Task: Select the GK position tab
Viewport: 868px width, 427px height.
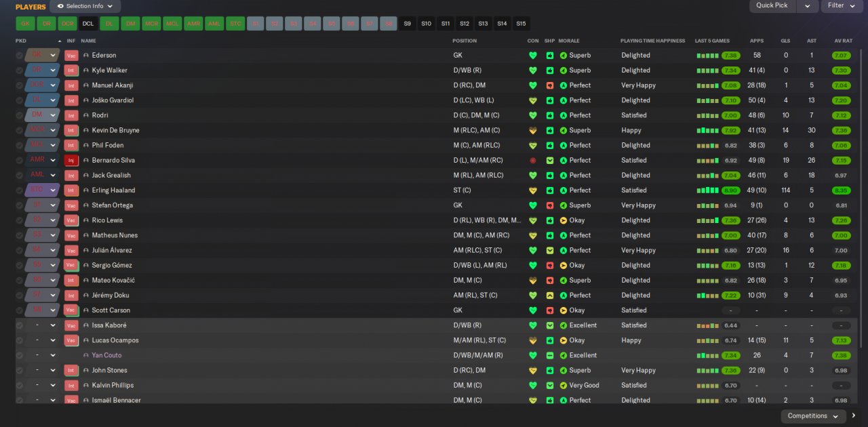Action: (25, 24)
